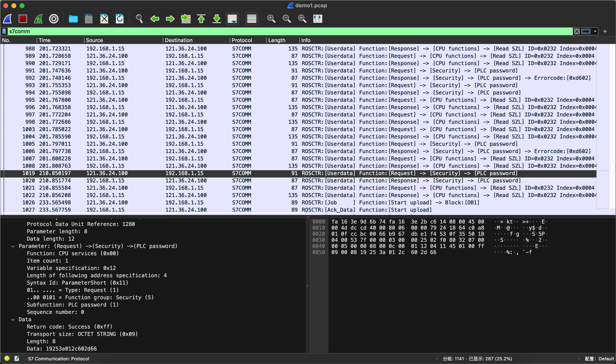Select Transport size: OCTET STRING field
The width and height of the screenshot is (616, 364).
click(x=82, y=334)
